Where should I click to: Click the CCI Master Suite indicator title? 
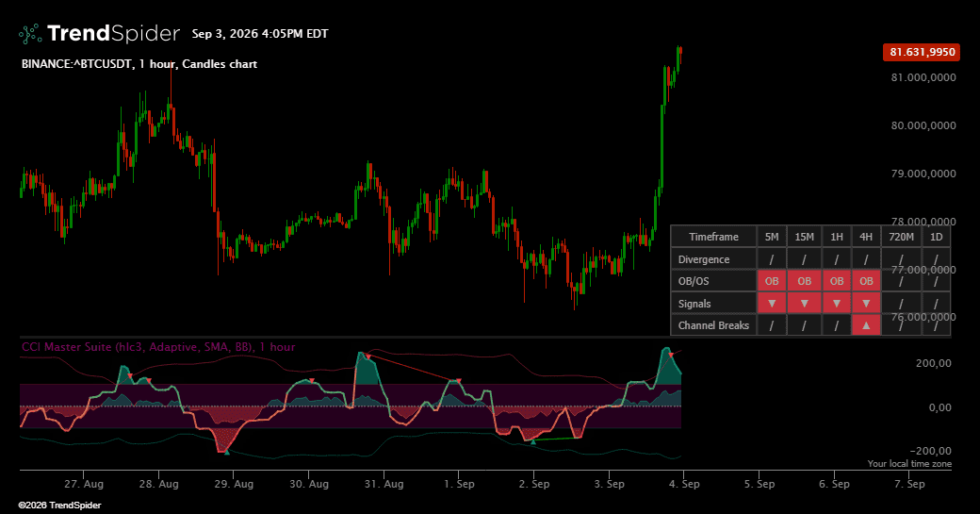(x=158, y=347)
